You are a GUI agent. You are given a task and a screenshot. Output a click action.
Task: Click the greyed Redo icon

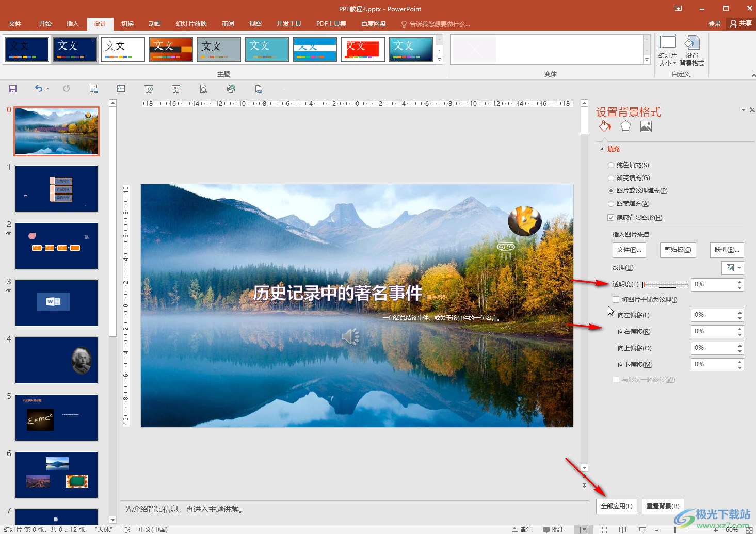tap(66, 88)
